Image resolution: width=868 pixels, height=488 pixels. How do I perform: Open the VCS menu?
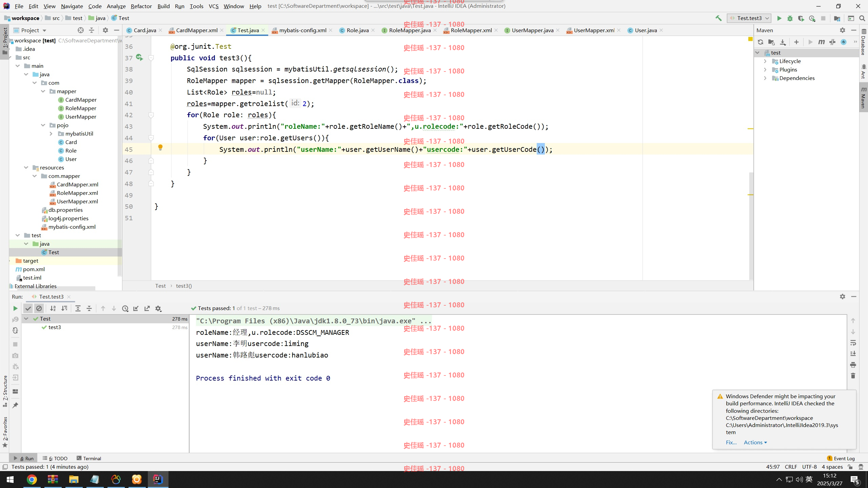(214, 6)
